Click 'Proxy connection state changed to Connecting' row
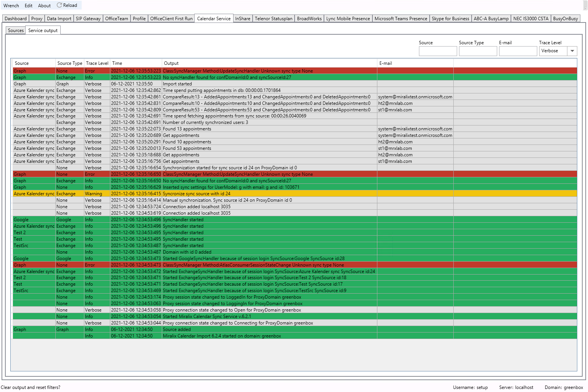The image size is (588, 392). point(295,323)
